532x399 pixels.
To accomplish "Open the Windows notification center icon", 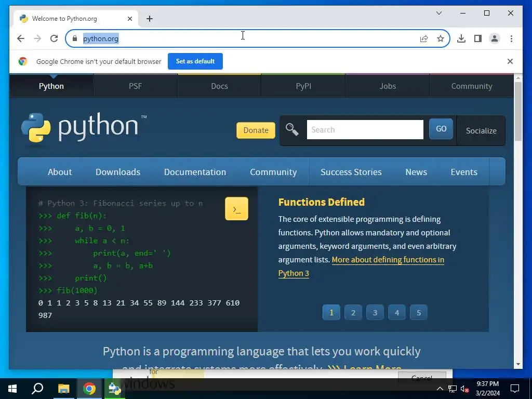I will click(515, 389).
